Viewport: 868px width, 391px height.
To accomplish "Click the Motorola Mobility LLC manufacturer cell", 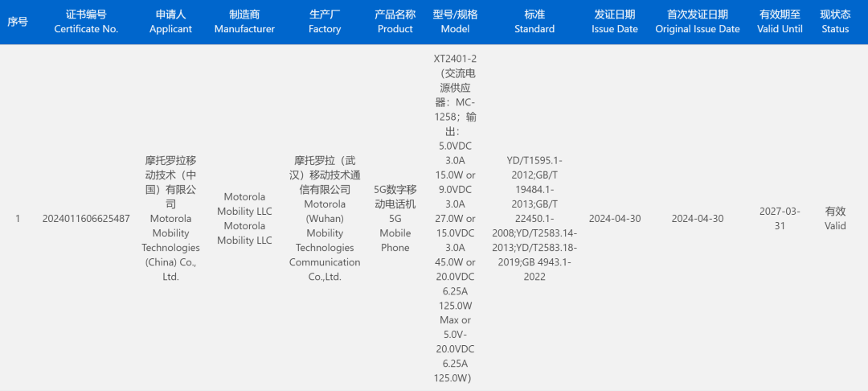I will [x=244, y=218].
